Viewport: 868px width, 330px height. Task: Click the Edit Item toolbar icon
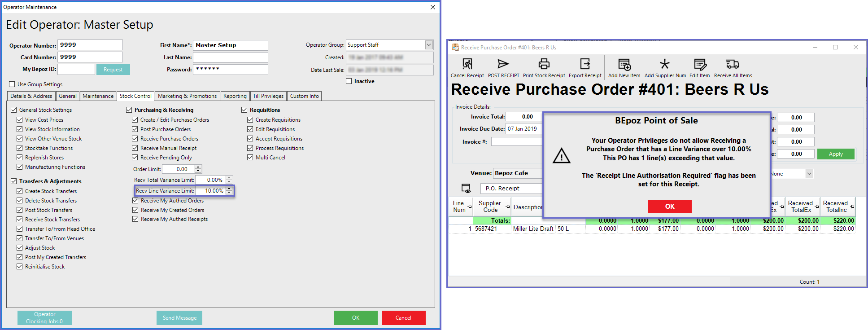point(699,64)
